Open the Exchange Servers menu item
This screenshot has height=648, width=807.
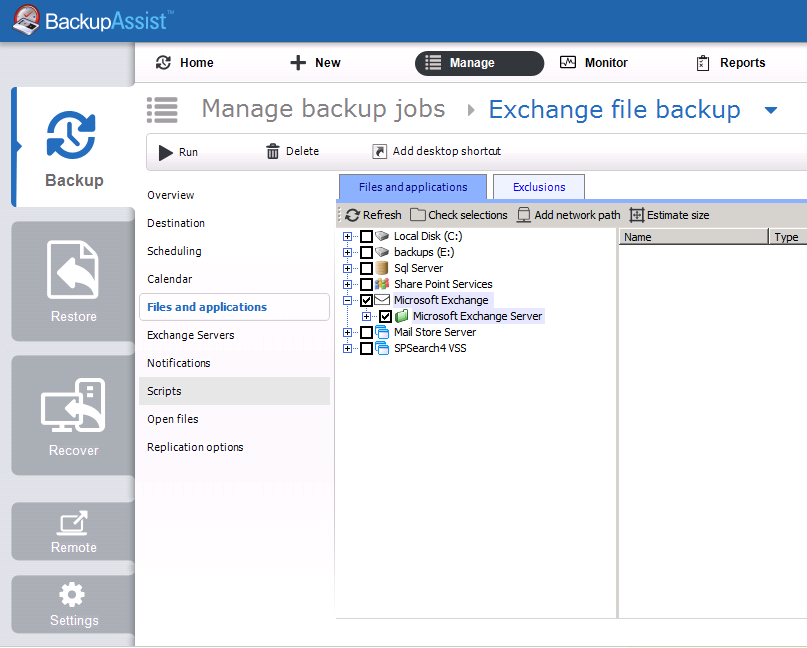pos(190,335)
